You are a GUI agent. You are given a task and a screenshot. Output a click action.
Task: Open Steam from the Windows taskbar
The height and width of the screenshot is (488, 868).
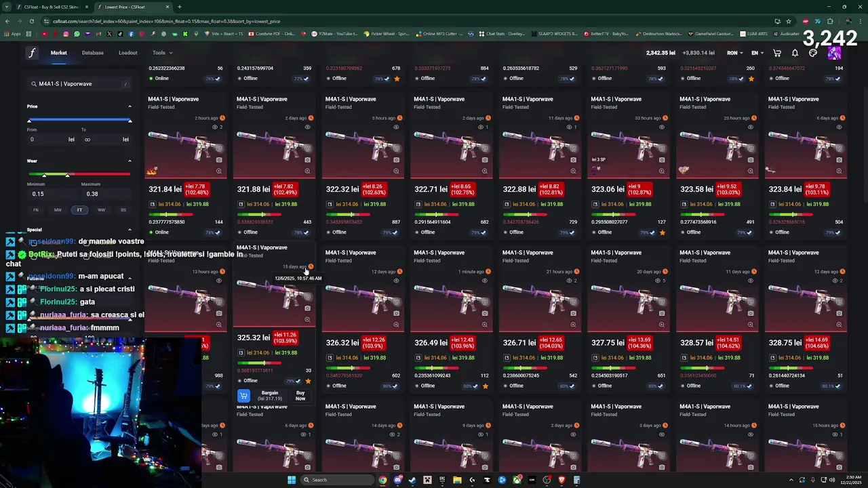(412, 480)
